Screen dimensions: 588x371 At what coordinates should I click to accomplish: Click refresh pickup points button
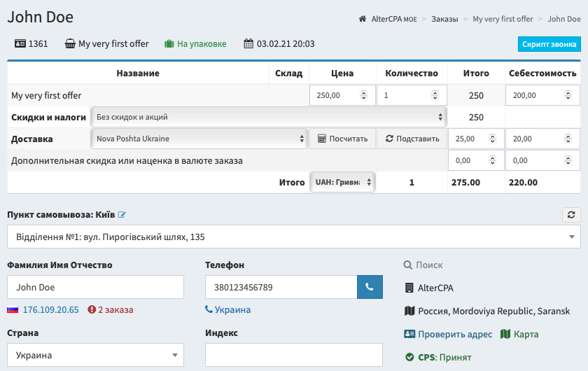[571, 215]
